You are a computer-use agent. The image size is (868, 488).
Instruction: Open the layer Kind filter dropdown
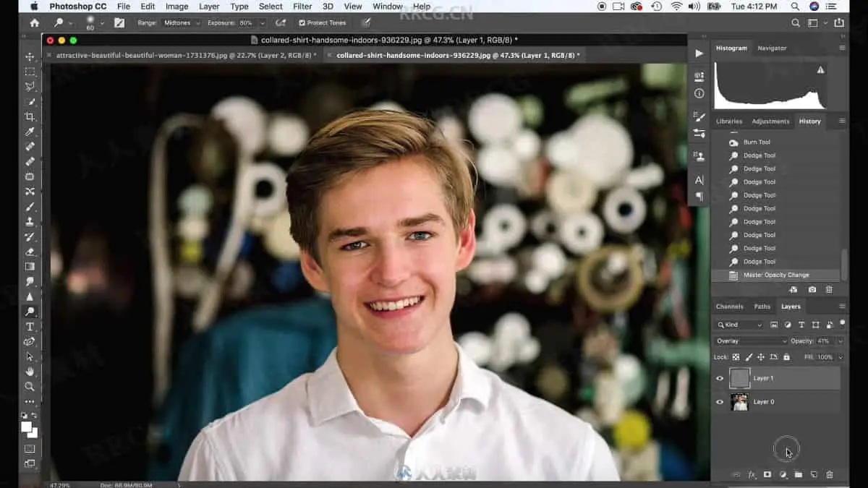[739, 325]
